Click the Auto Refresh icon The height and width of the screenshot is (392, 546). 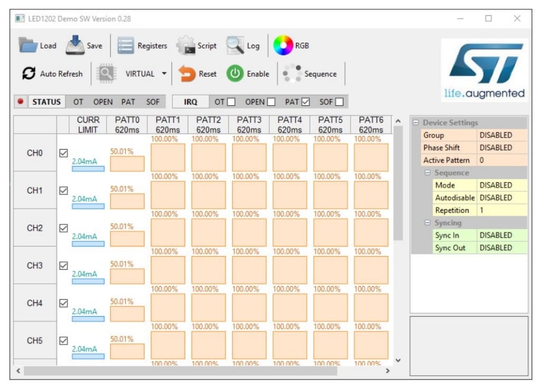[x=29, y=74]
